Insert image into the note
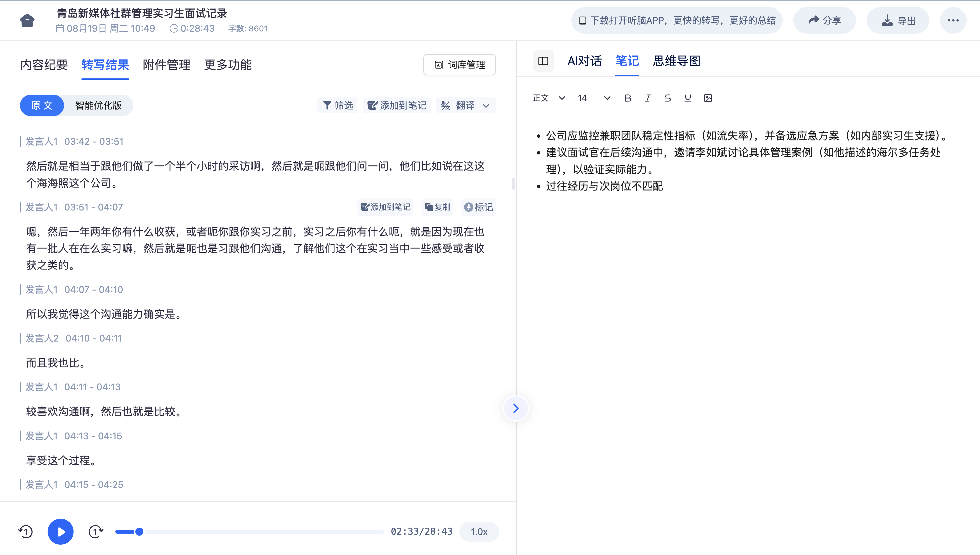Image resolution: width=980 pixels, height=555 pixels. pyautogui.click(x=708, y=98)
